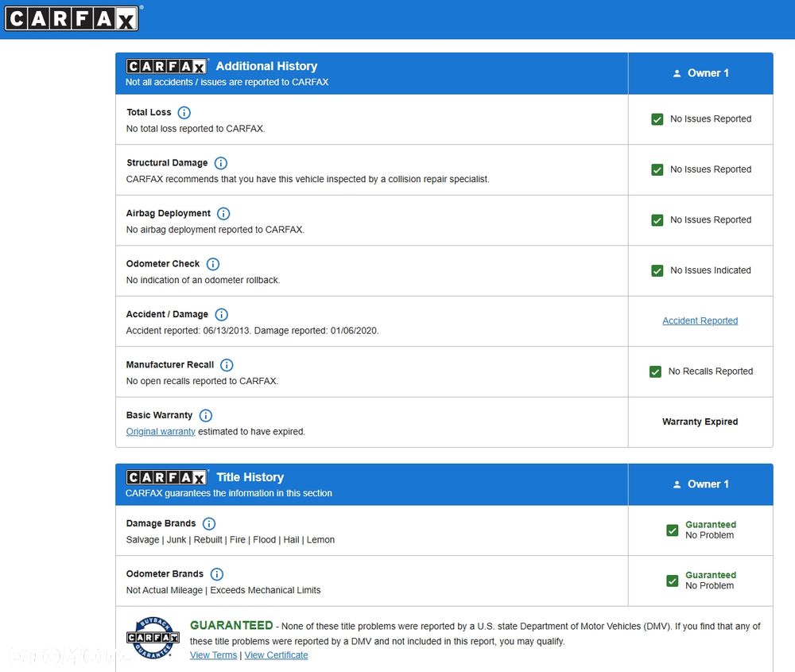Click the green check for Odometer Brands
This screenshot has height=672, width=795.
[x=673, y=581]
